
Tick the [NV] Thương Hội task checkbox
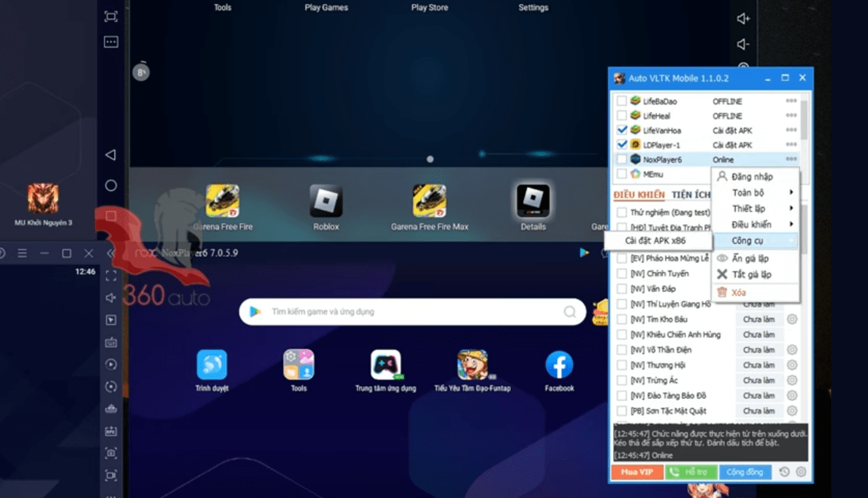point(622,365)
